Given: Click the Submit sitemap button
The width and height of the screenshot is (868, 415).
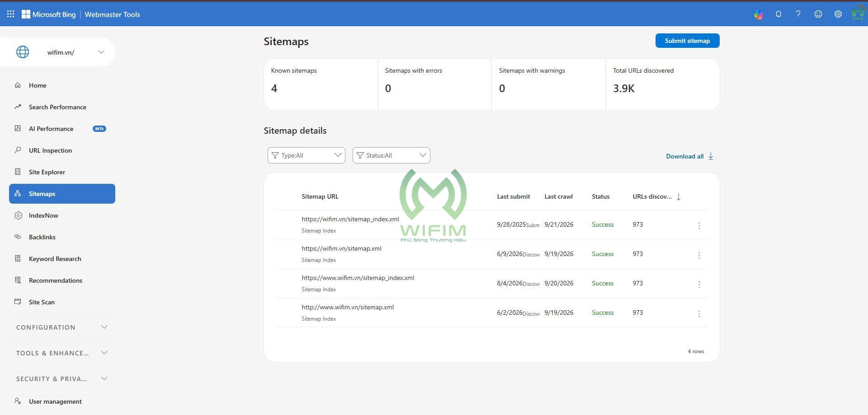Looking at the screenshot, I should [x=687, y=41].
